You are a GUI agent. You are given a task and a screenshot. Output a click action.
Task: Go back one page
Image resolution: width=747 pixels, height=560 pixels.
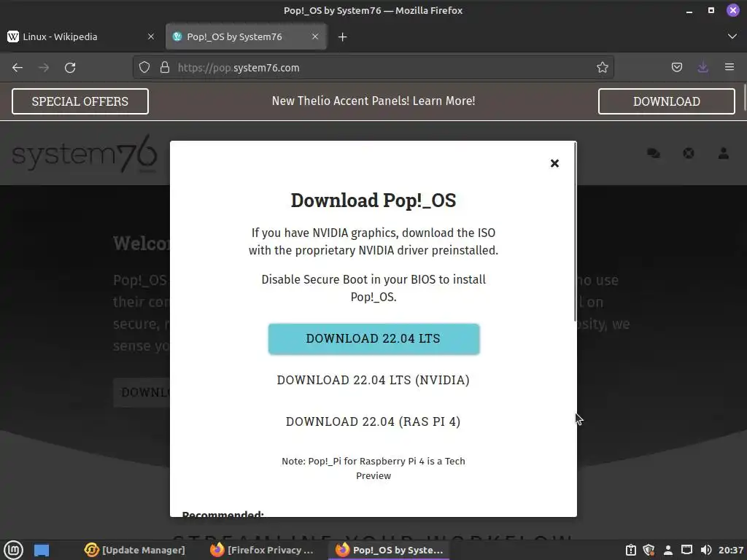coord(18,68)
